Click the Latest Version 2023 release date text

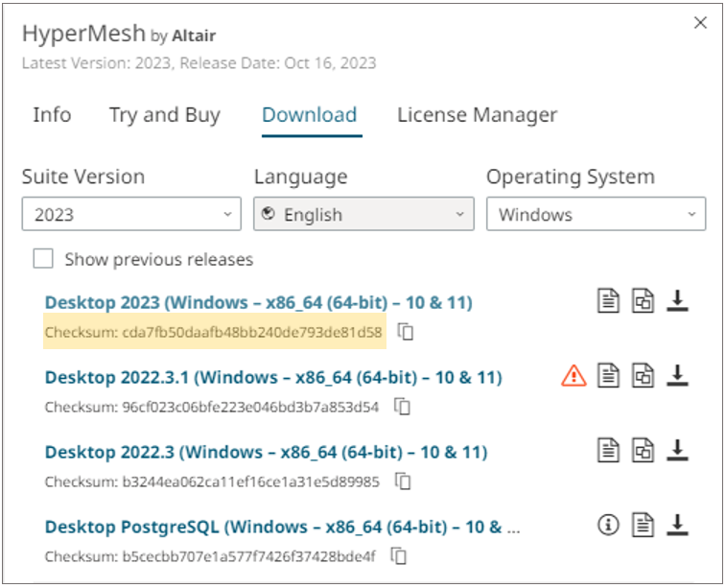pos(199,63)
